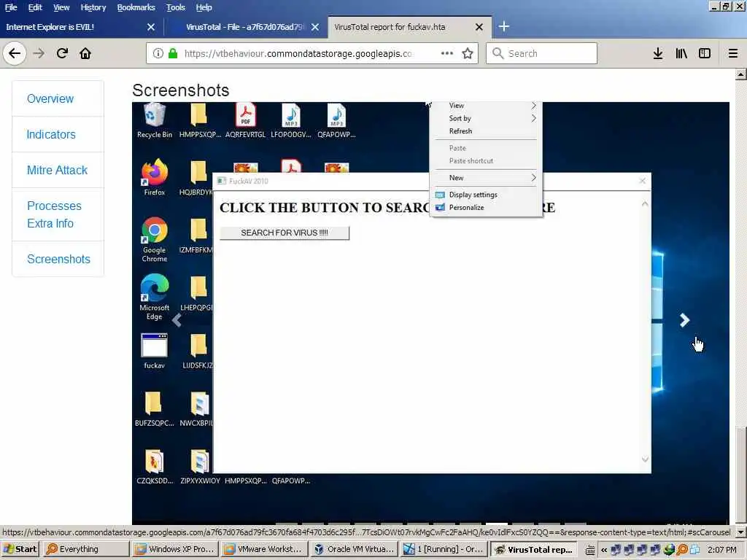The width and height of the screenshot is (747, 560).
Task: Go to the Indicators section link
Action: (x=51, y=134)
